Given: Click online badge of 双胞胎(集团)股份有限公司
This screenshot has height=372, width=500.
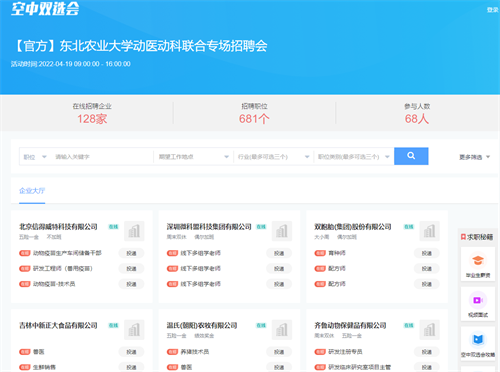Looking at the screenshot, I should (409, 227).
